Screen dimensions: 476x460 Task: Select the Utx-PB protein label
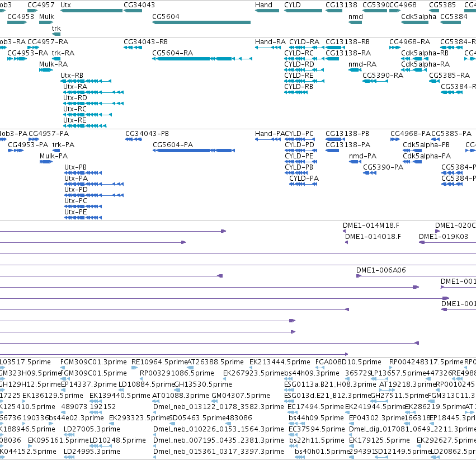coord(76,167)
